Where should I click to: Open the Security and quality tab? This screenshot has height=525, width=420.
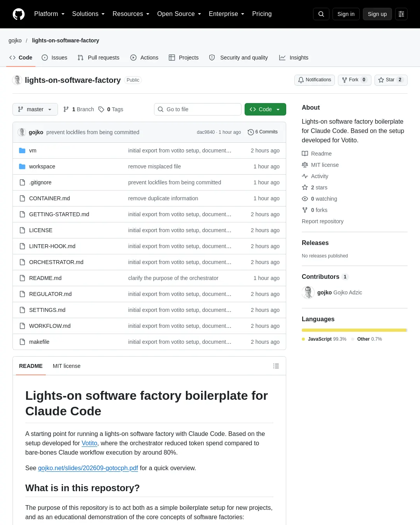click(x=238, y=58)
